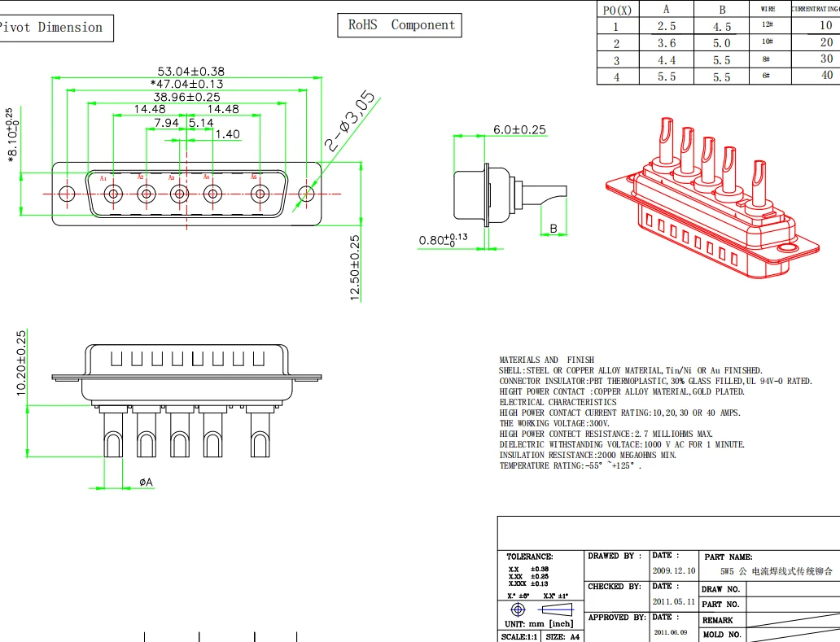This screenshot has height=642, width=840.
Task: Click the PO(X) table header cell
Action: [617, 10]
